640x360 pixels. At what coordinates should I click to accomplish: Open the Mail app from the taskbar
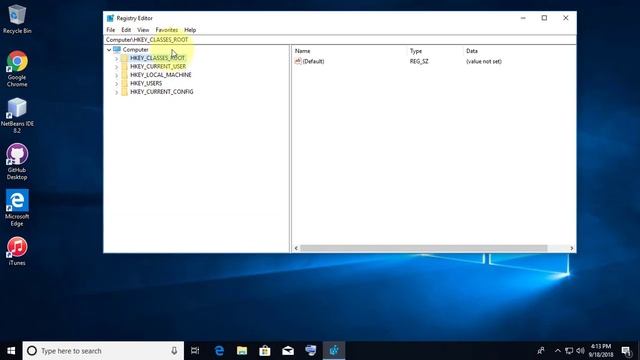pos(288,351)
